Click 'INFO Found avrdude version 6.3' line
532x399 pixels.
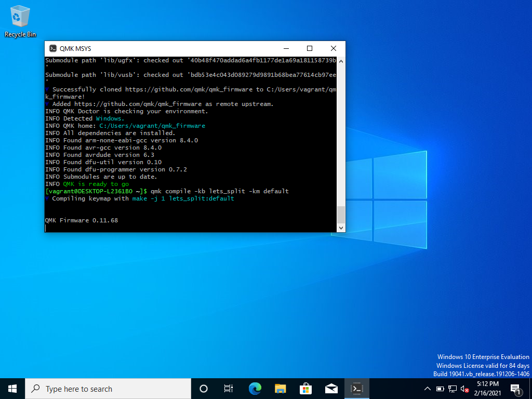click(100, 155)
